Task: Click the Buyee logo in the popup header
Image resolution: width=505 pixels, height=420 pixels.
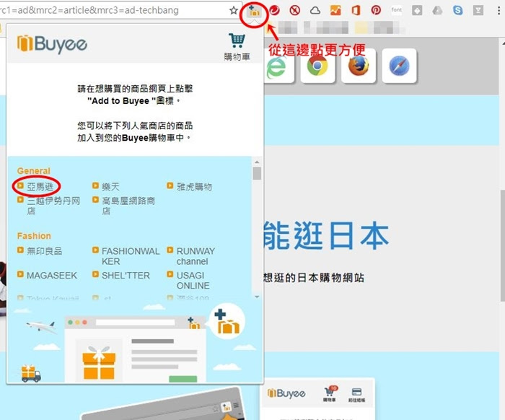Action: pos(52,44)
